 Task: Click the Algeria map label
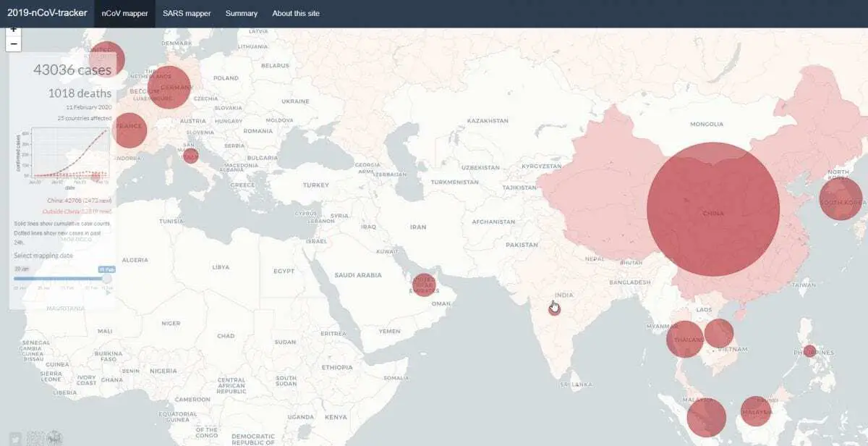coord(135,259)
